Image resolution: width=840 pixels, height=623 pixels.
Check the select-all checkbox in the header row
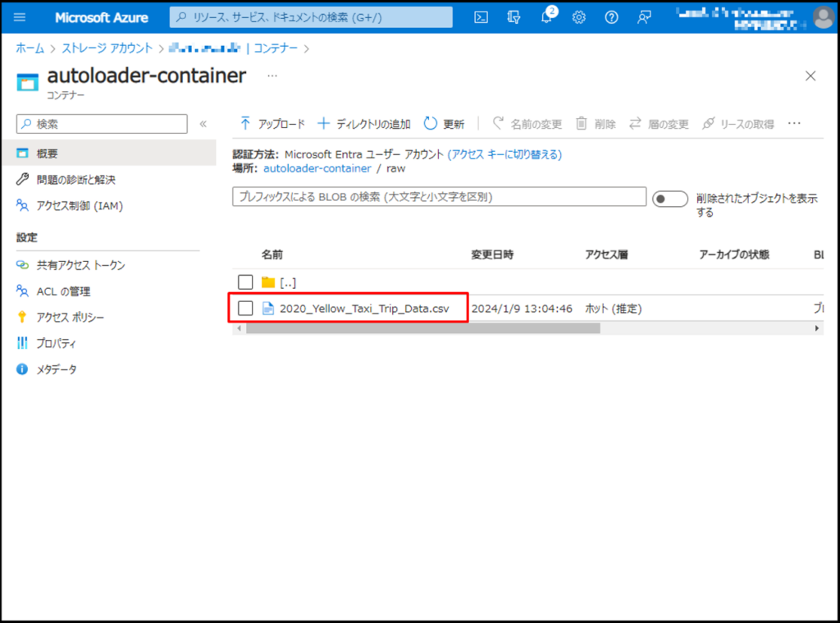244,254
